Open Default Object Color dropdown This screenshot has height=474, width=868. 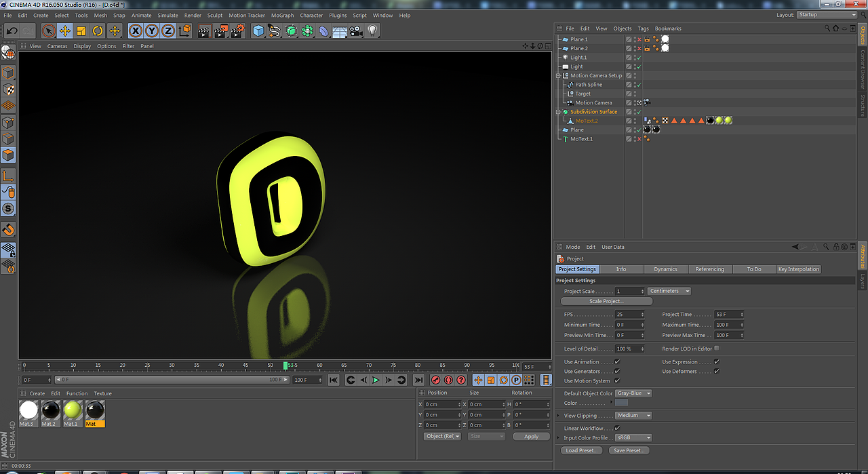tap(634, 393)
